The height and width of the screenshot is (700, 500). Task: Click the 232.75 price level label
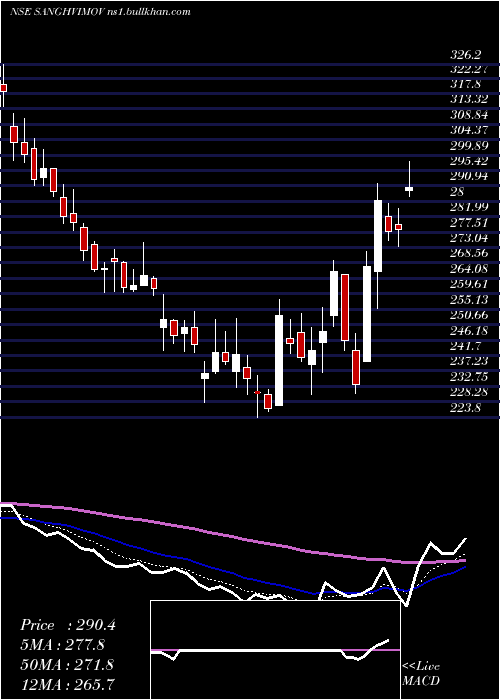click(469, 376)
